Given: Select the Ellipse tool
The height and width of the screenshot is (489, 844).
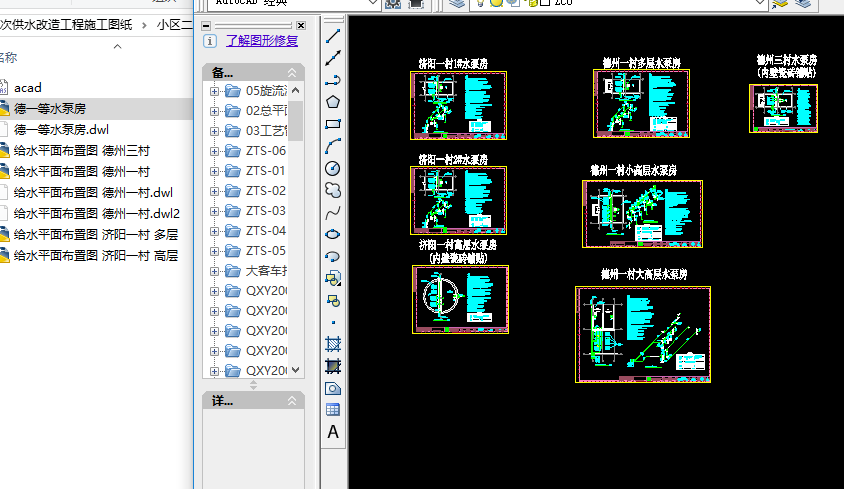Looking at the screenshot, I should tap(333, 234).
